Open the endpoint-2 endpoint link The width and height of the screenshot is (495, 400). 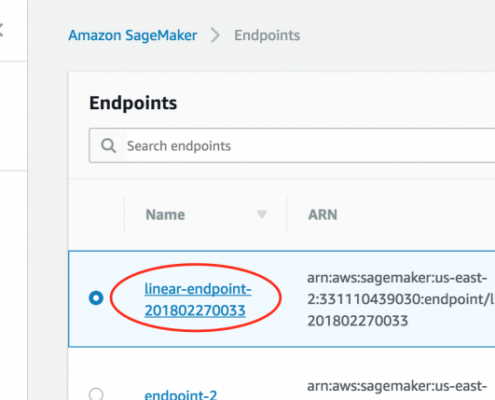coord(181,395)
